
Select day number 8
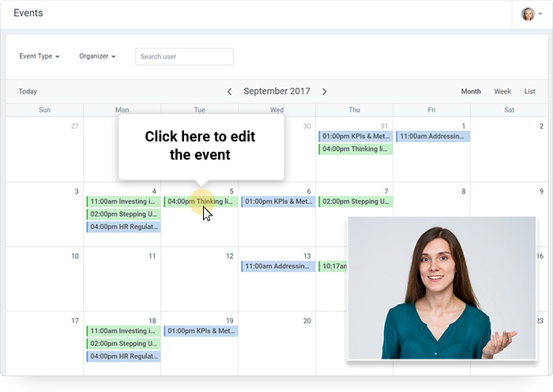tap(464, 191)
